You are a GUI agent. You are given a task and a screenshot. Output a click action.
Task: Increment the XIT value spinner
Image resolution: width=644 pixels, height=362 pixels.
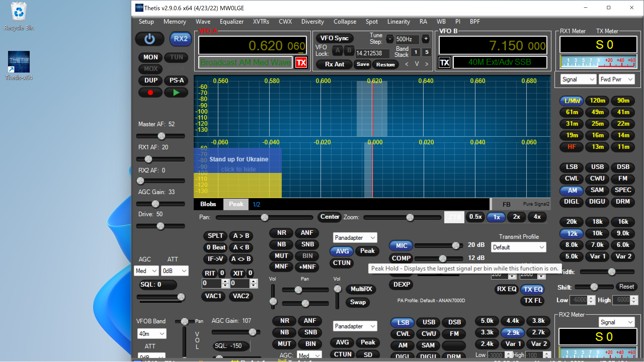[254, 281]
